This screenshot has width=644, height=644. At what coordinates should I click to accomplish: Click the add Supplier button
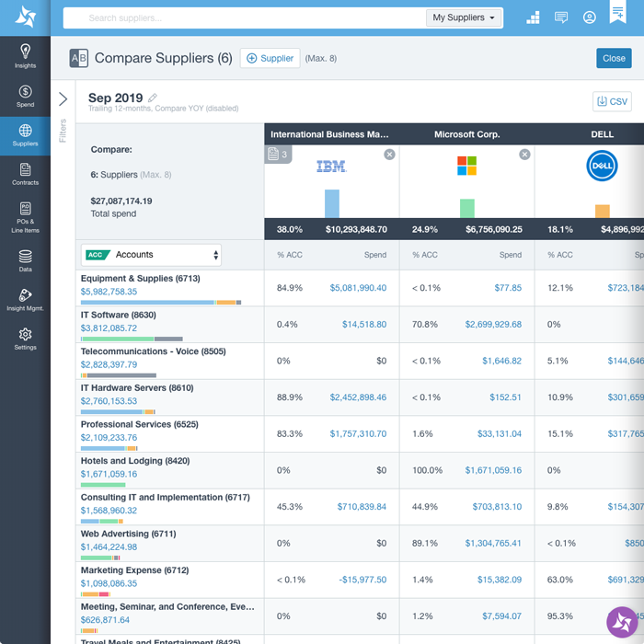click(x=270, y=58)
